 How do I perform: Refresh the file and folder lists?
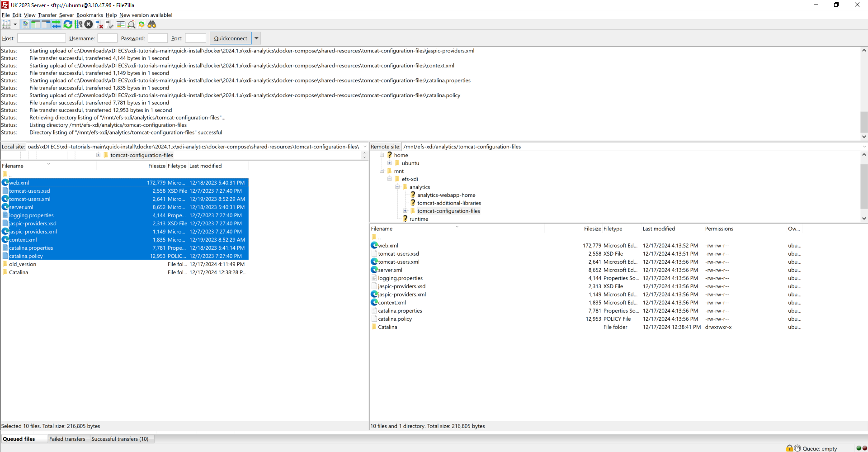[68, 24]
